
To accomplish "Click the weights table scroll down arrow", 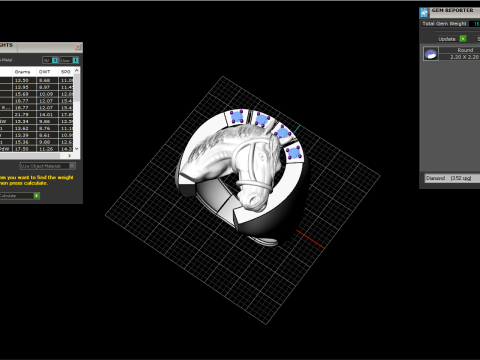I will click(x=77, y=149).
